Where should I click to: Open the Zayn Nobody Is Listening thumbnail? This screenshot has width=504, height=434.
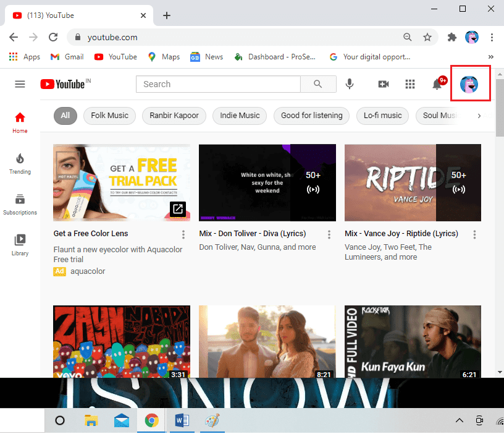122,342
